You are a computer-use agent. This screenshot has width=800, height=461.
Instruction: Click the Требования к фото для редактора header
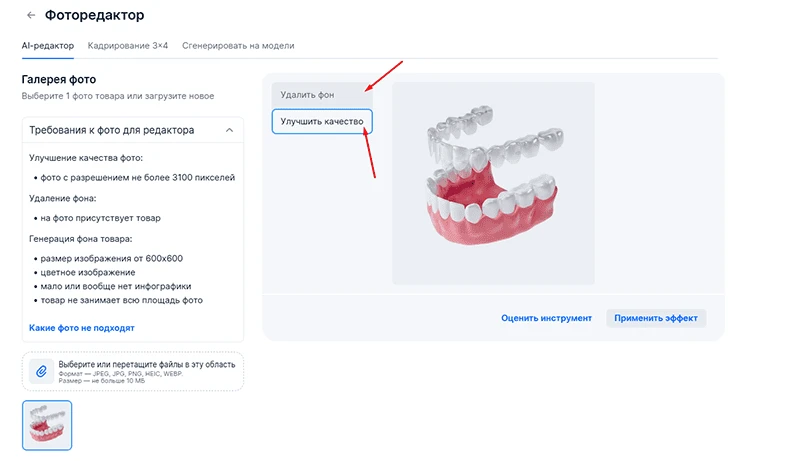133,130
